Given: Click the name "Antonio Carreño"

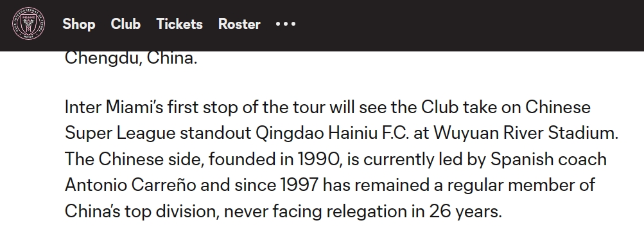Looking at the screenshot, I should click(130, 185).
